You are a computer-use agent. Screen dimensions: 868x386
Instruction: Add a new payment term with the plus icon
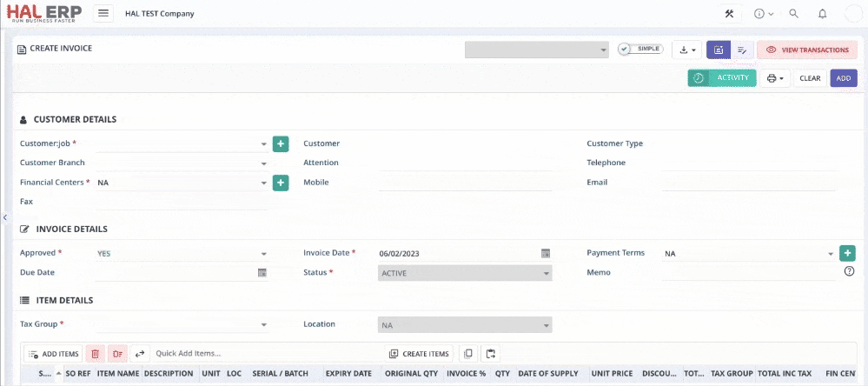coord(847,253)
